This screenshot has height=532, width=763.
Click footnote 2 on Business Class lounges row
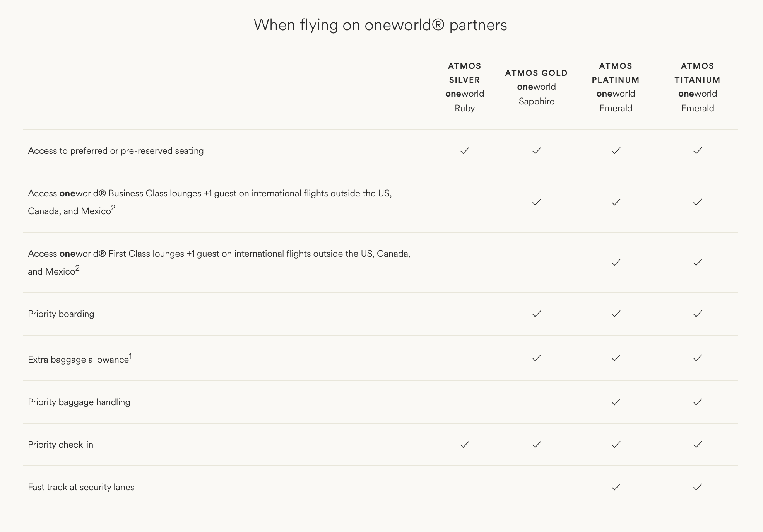(x=113, y=208)
